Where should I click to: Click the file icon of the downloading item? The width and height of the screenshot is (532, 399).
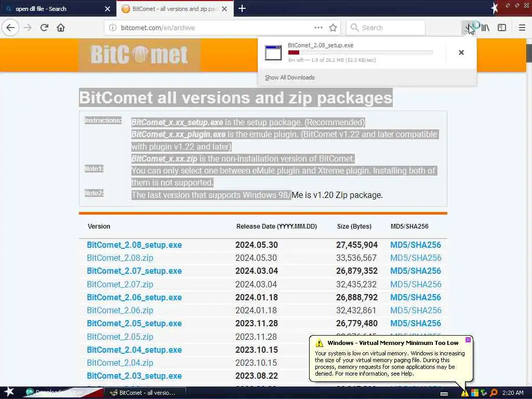point(273,52)
